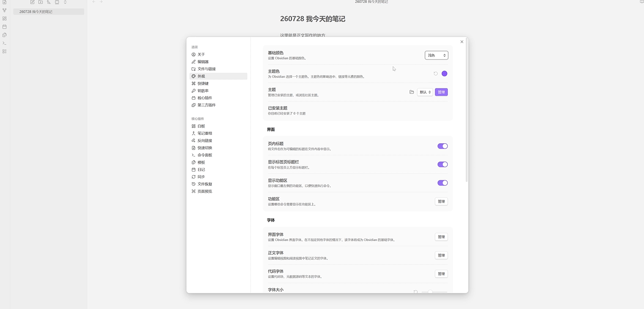Click 管理 for 代码字体
The width and height of the screenshot is (644, 309).
[x=441, y=274]
